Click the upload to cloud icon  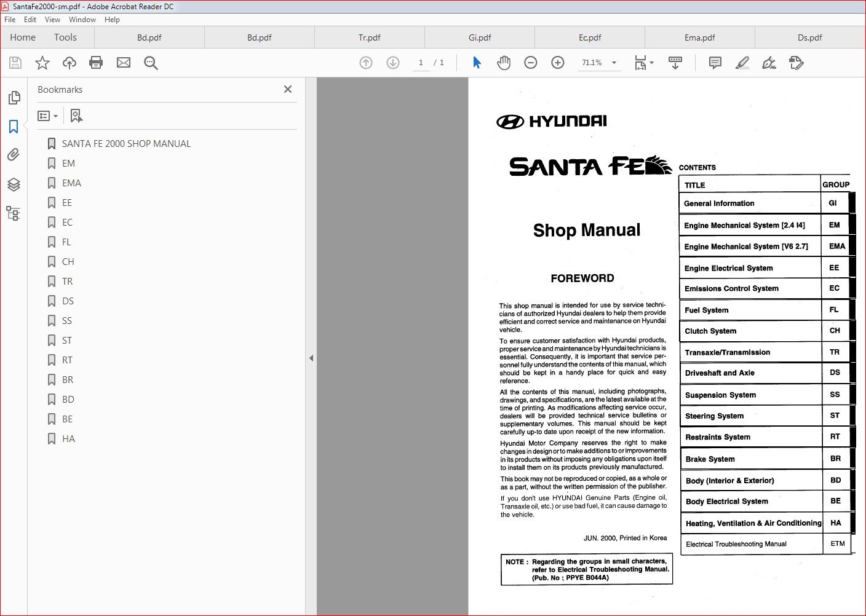pos(70,63)
